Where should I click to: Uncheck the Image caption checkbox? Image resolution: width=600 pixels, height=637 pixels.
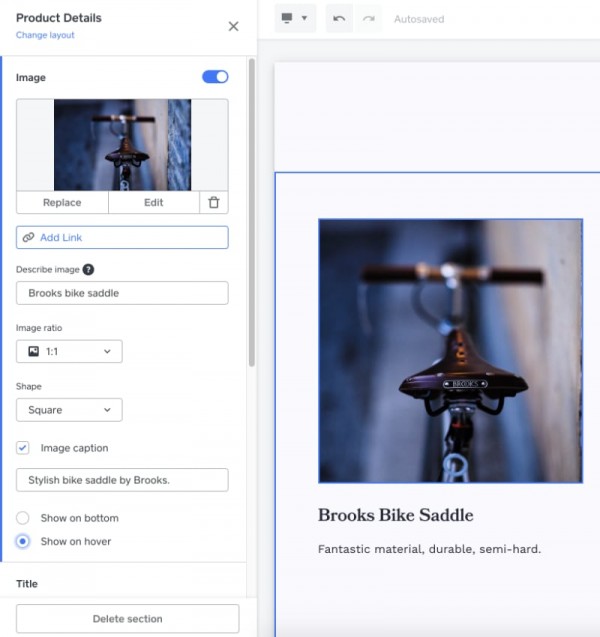[x=23, y=448]
